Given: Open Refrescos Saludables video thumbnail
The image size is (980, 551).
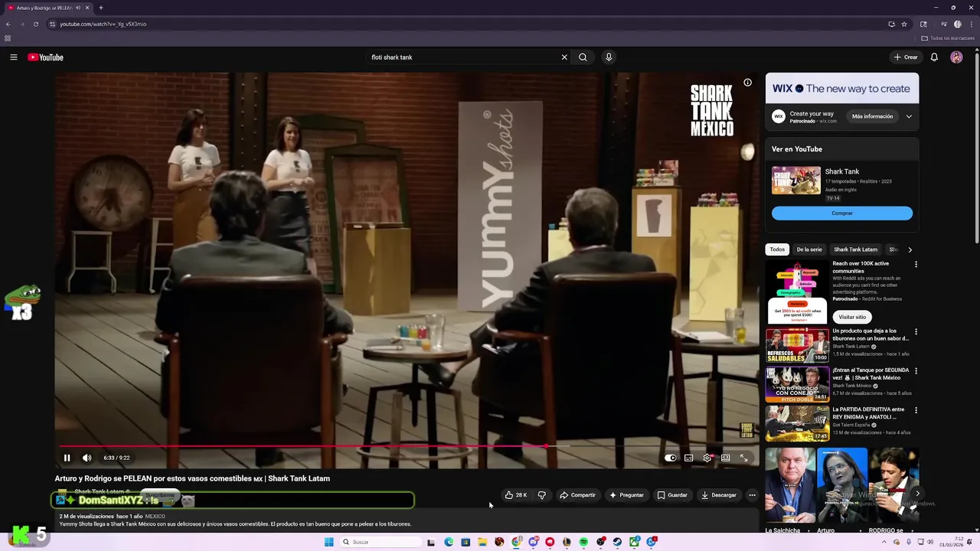Looking at the screenshot, I should point(797,346).
